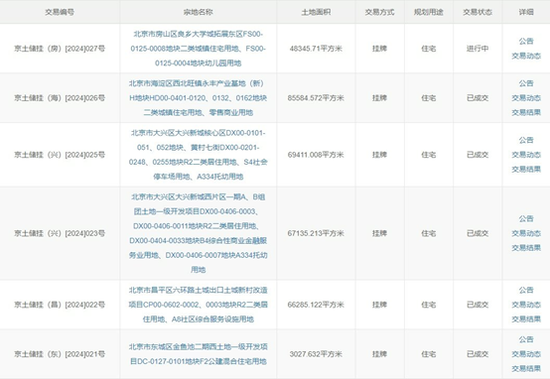This screenshot has height=379, width=550.
Task: Open 交易动态 link for 022号 row
Action: 526,305
